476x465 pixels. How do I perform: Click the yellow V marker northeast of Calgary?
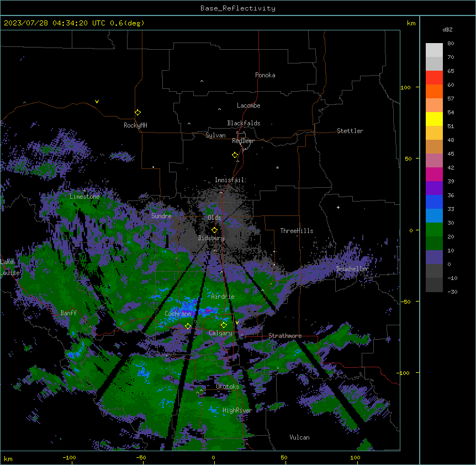tap(237, 323)
